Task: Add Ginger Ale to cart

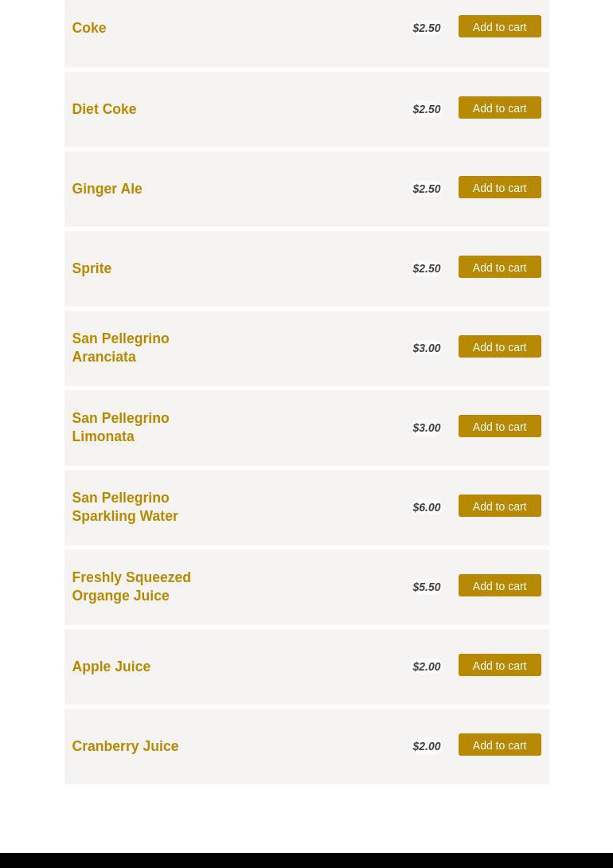Action: (x=499, y=188)
